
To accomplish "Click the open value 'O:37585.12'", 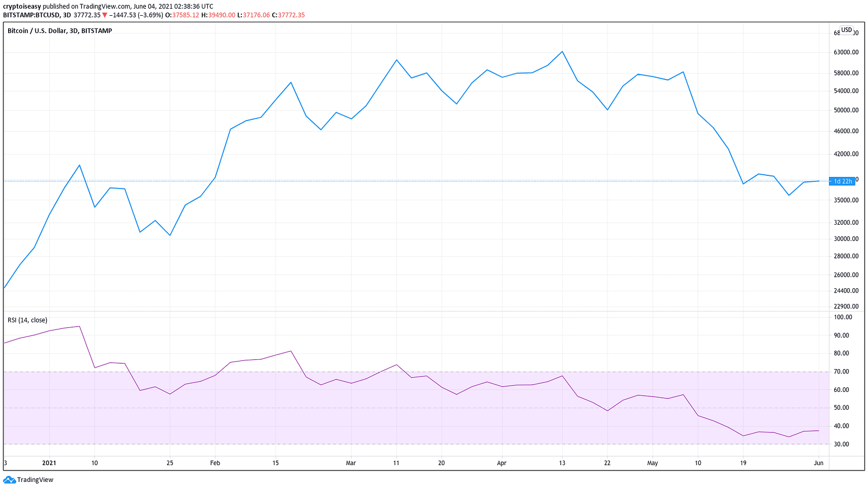I will 182,15.
